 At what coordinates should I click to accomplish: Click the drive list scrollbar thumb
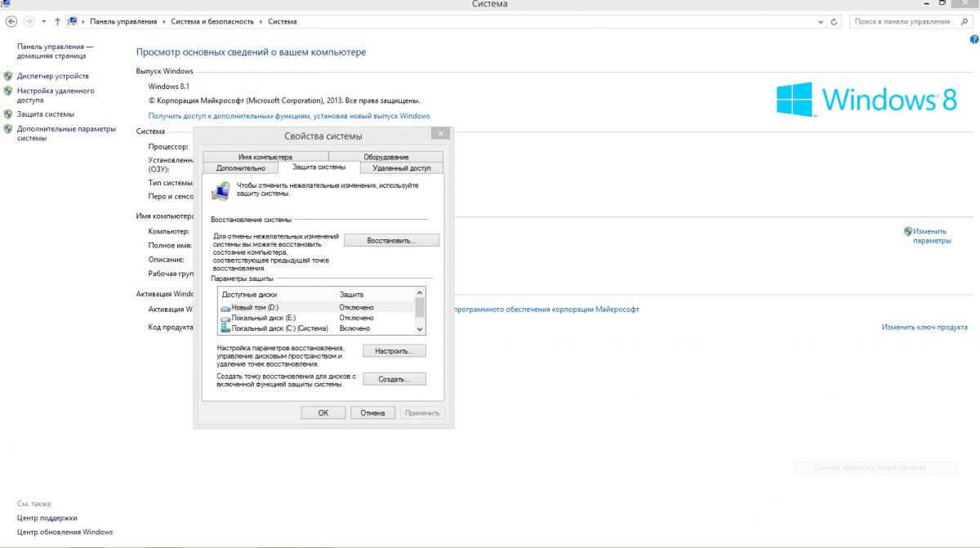[x=421, y=306]
